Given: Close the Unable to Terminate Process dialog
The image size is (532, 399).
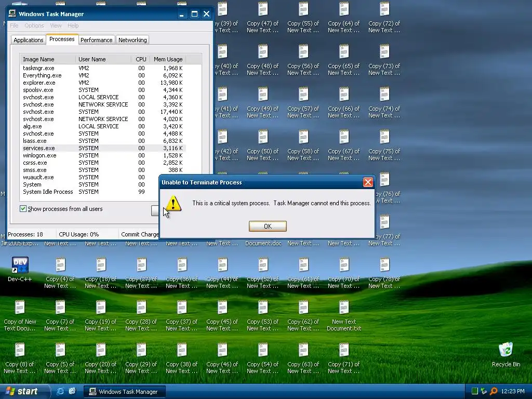Looking at the screenshot, I should coord(368,182).
